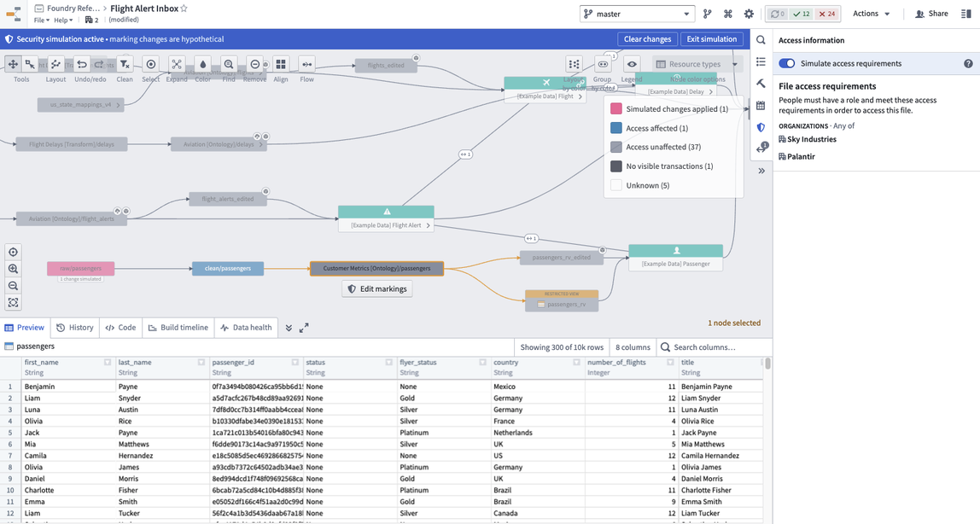Click the Layout graph icon
Screen dimensions: 980x524
click(55, 64)
